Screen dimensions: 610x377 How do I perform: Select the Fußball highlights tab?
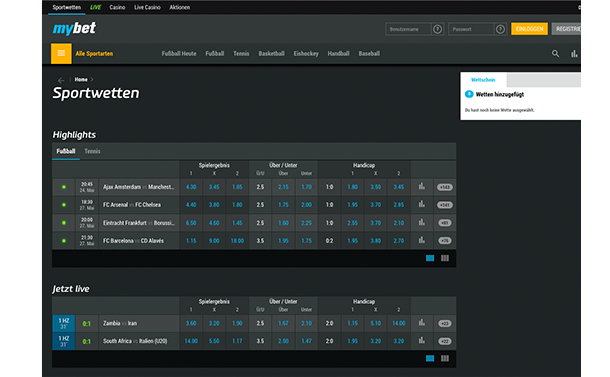pos(66,151)
